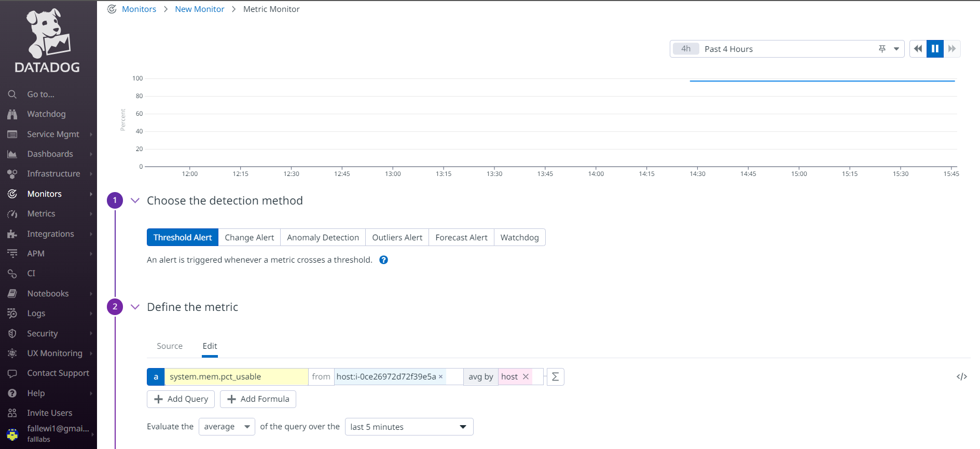This screenshot has width=980, height=449.
Task: Open threshold alert help icon
Action: point(384,260)
